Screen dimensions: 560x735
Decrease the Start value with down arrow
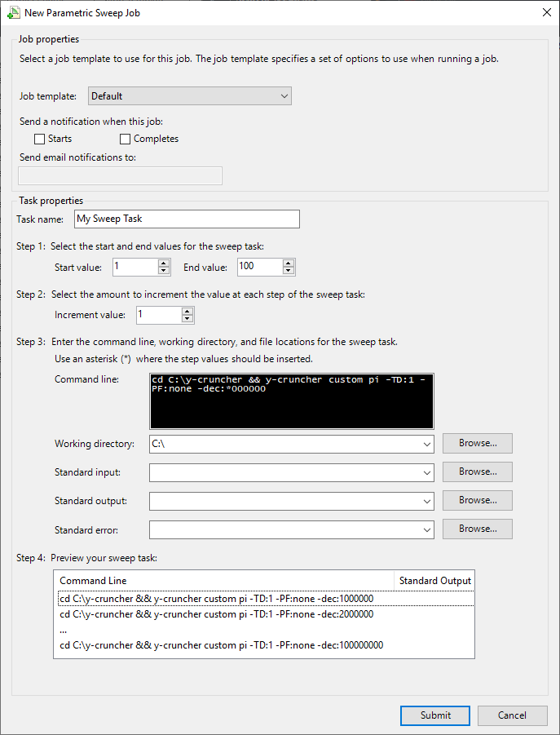pos(164,271)
